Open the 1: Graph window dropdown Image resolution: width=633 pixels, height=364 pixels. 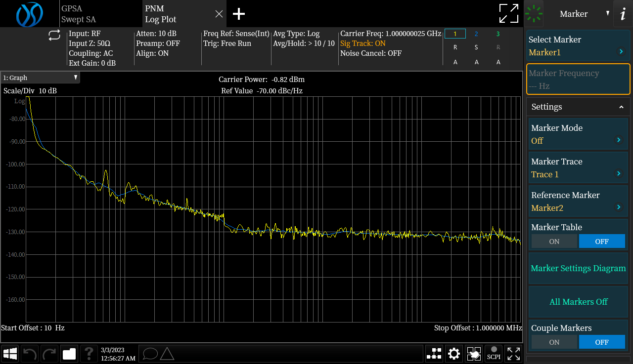pos(41,78)
